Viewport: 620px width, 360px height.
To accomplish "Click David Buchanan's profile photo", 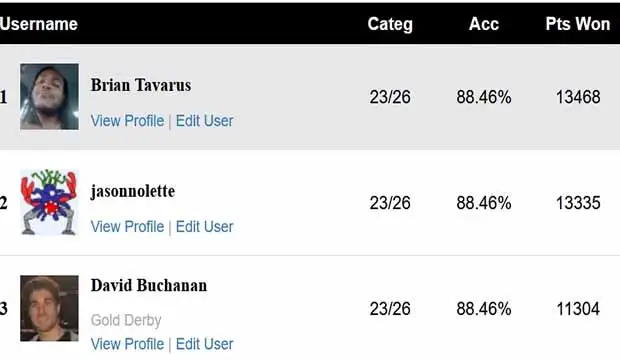I will pyautogui.click(x=49, y=308).
